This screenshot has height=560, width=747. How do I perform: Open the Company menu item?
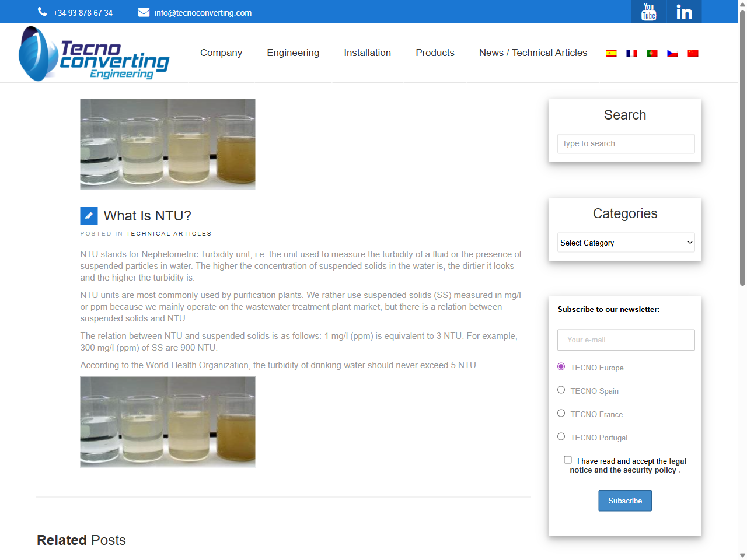click(221, 52)
